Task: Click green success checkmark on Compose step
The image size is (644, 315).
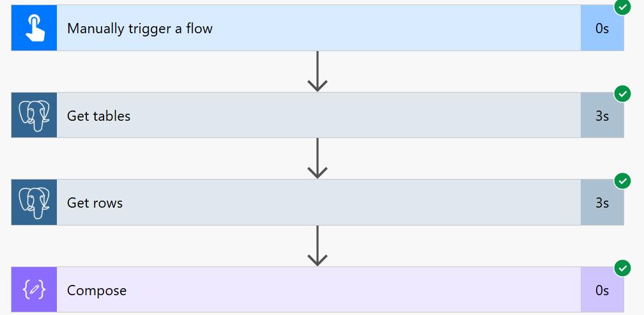Action: coord(622,268)
